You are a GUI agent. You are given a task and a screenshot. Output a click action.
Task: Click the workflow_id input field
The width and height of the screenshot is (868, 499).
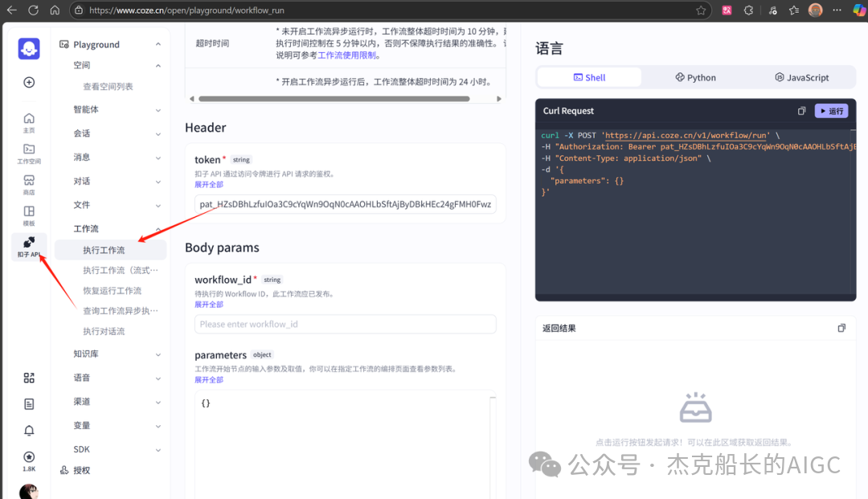[346, 324]
